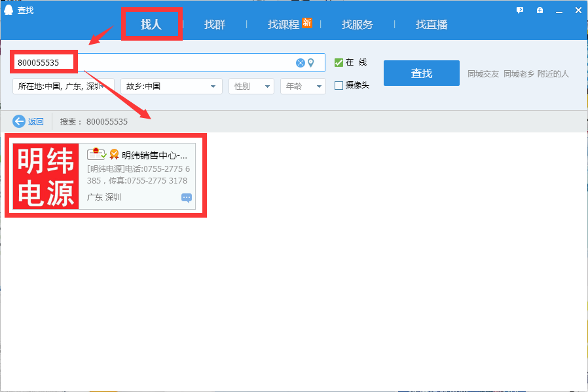
Task: Click the location pin icon in search box
Action: pos(311,63)
